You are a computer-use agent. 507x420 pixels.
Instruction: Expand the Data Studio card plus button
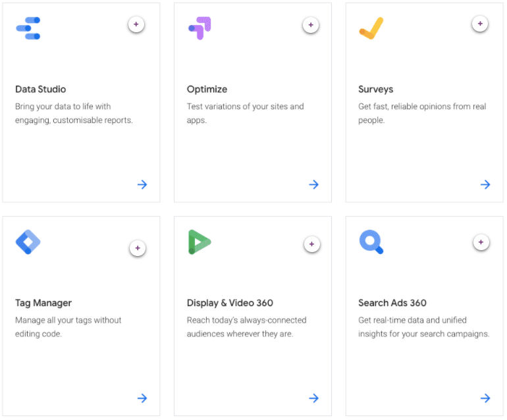(x=136, y=24)
